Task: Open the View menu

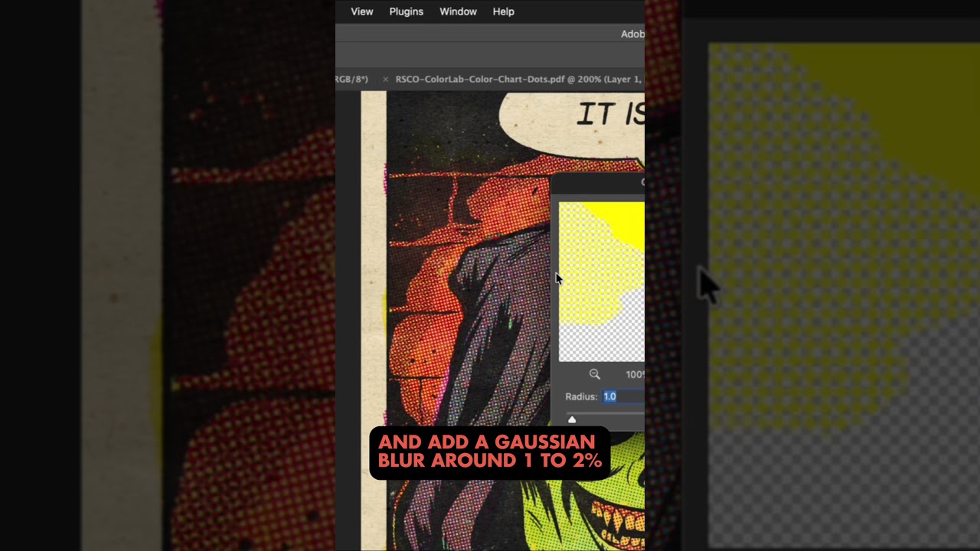Action: click(361, 11)
